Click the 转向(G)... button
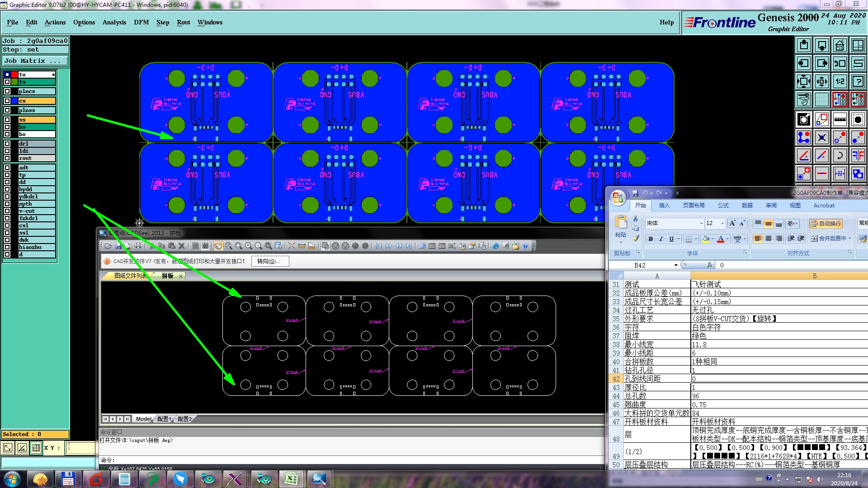868x488 pixels. pyautogui.click(x=270, y=261)
